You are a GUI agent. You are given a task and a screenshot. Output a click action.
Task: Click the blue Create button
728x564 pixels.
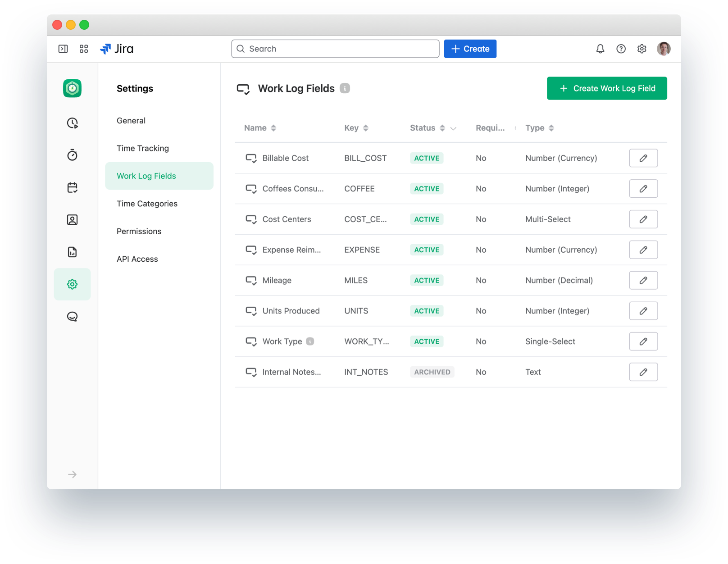click(x=470, y=49)
